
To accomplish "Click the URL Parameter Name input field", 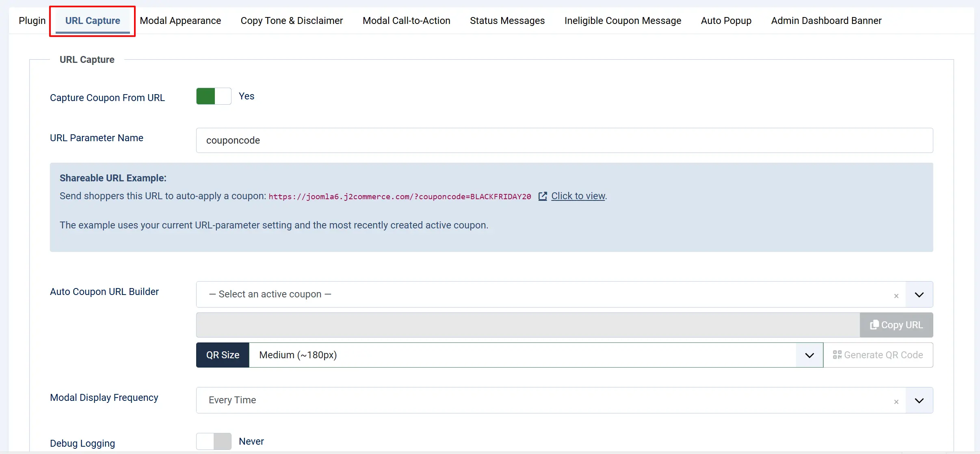I will coord(565,140).
